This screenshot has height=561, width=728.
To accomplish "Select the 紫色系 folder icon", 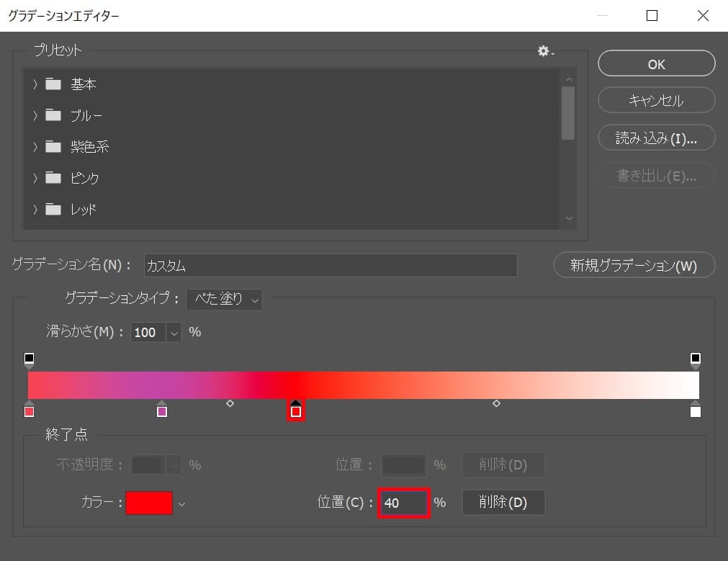I will coord(53,147).
